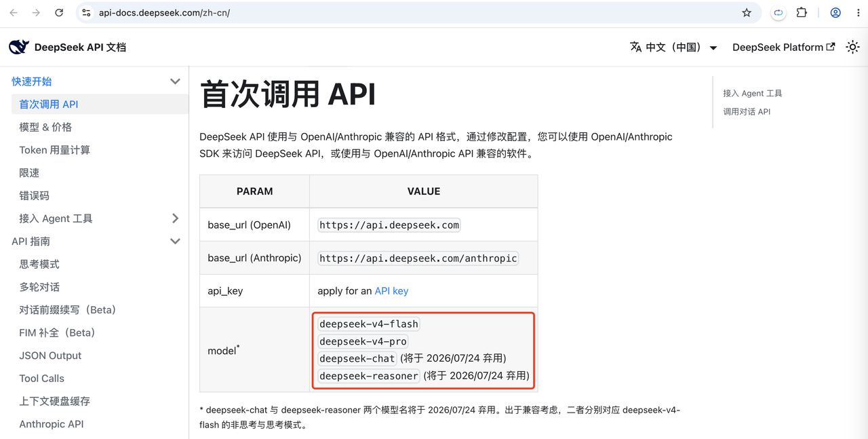Click the model* table cell
Image resolution: width=868 pixels, height=439 pixels.
254,349
